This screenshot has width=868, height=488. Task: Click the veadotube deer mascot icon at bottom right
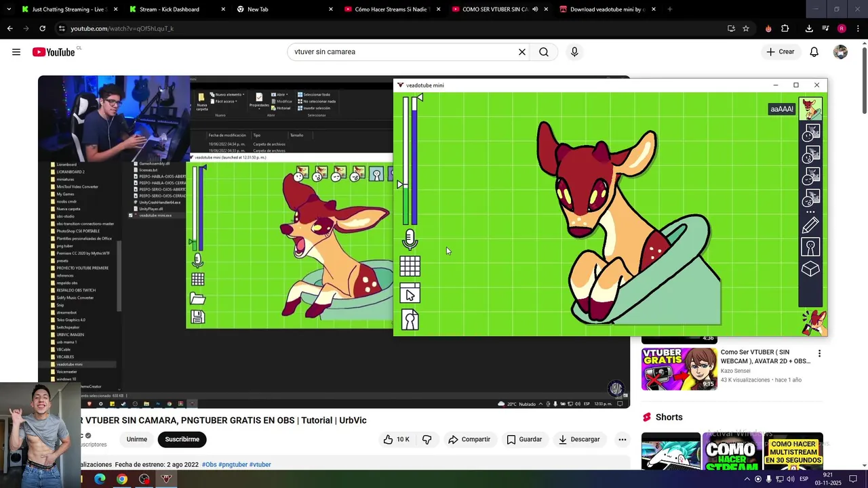814,323
